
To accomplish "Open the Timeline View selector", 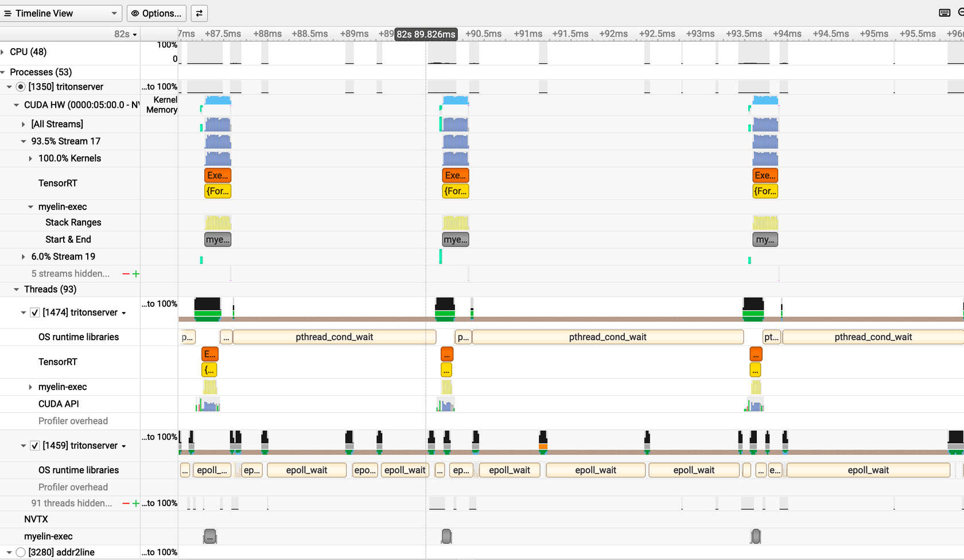I will click(x=61, y=13).
